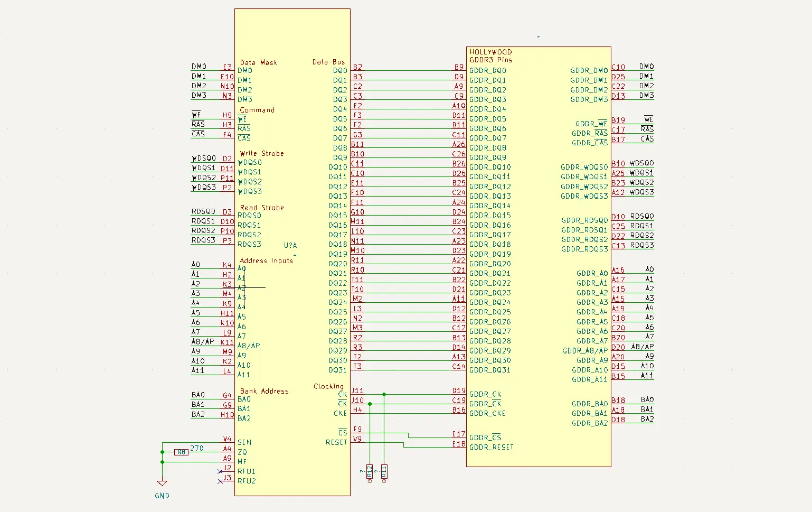
Task: Click pin number H4 at CKE
Action: coord(357,410)
